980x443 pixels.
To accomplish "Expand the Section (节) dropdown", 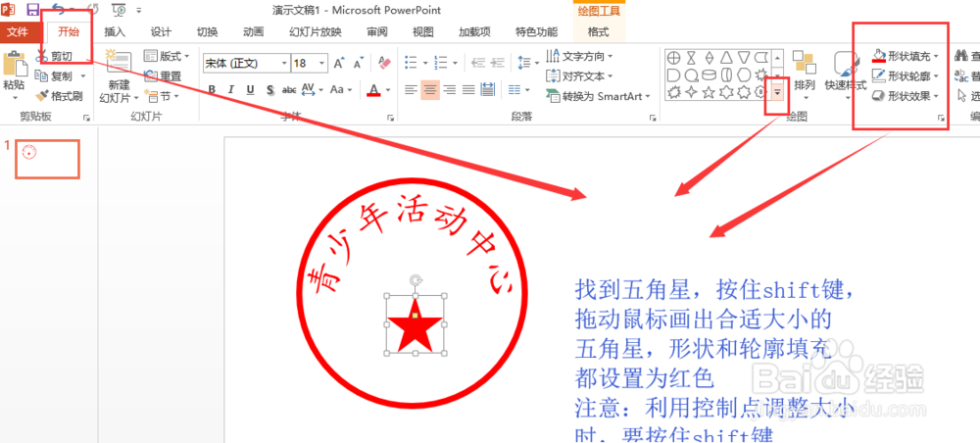I will 162,96.
